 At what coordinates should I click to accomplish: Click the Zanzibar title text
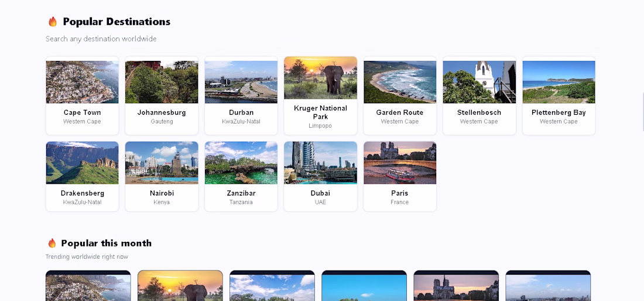point(241,193)
